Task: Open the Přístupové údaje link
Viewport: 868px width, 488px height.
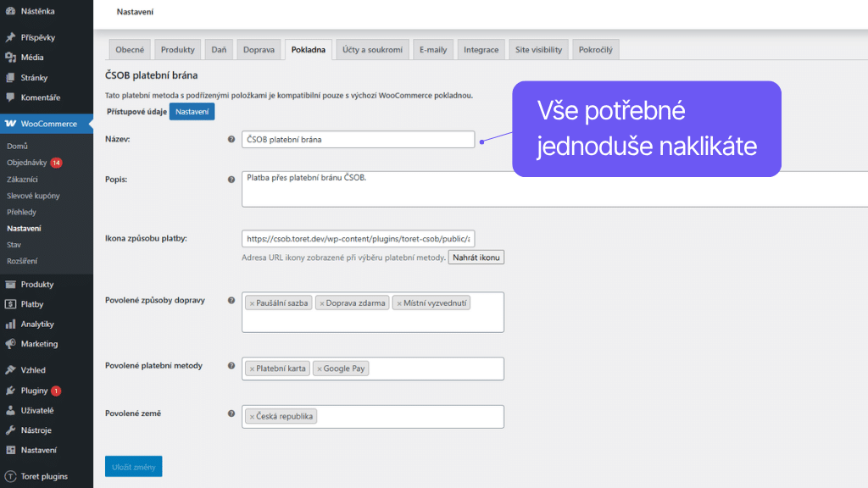Action: pyautogui.click(x=136, y=112)
